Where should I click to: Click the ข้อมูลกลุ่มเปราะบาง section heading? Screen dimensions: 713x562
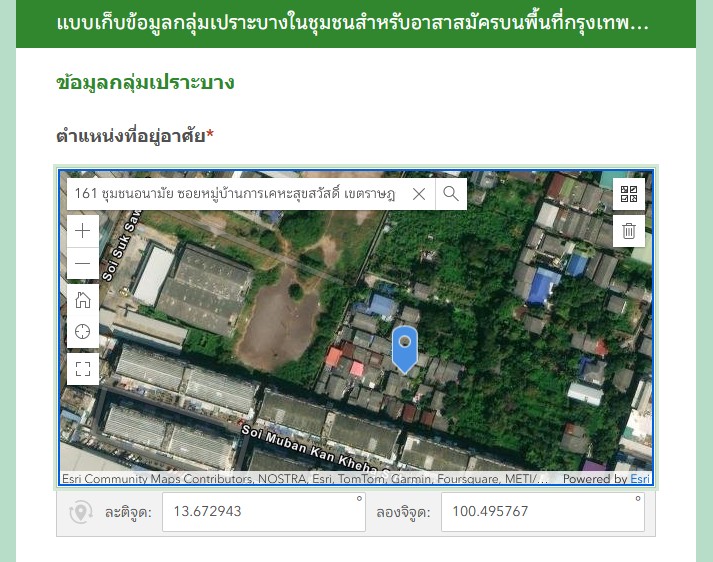146,83
